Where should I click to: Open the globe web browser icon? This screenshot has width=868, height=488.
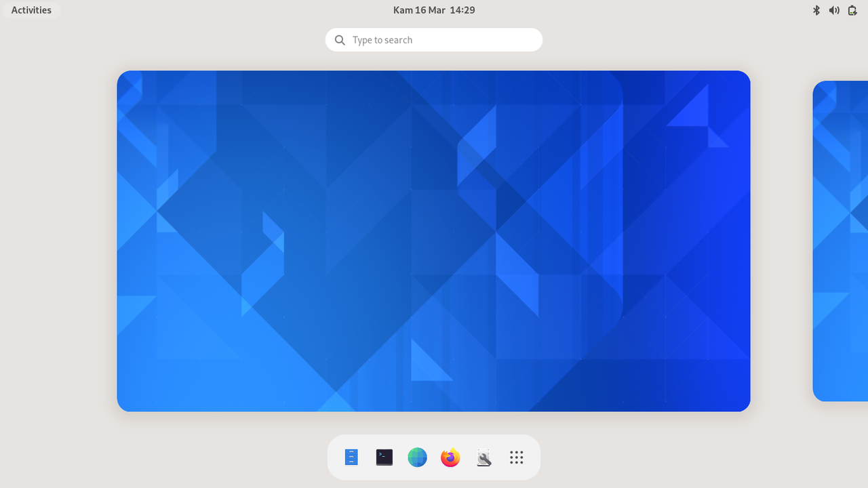(x=417, y=457)
